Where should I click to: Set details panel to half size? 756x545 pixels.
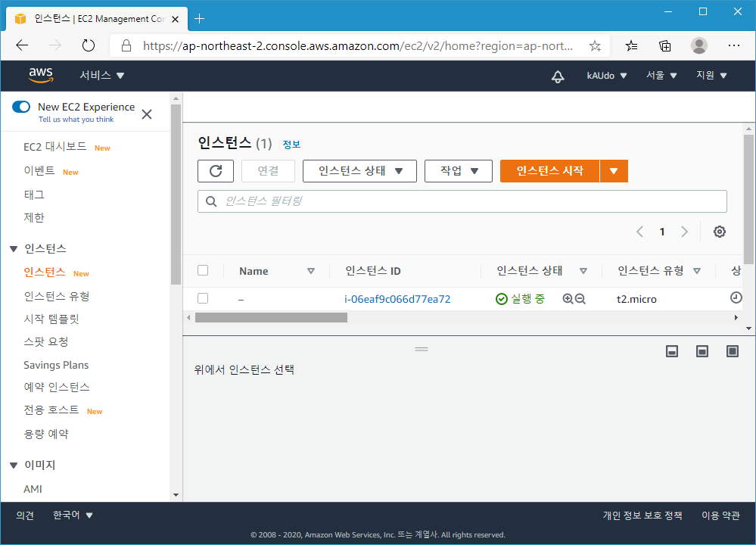702,351
